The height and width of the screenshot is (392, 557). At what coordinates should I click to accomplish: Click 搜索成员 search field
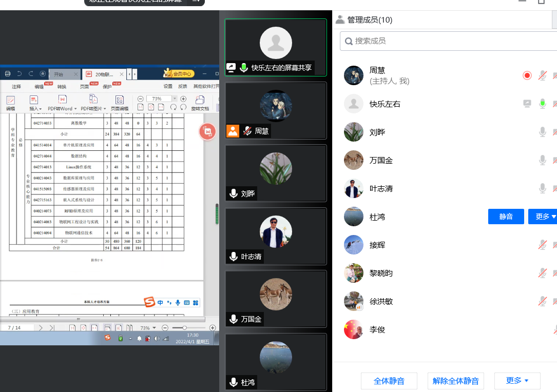tap(448, 41)
